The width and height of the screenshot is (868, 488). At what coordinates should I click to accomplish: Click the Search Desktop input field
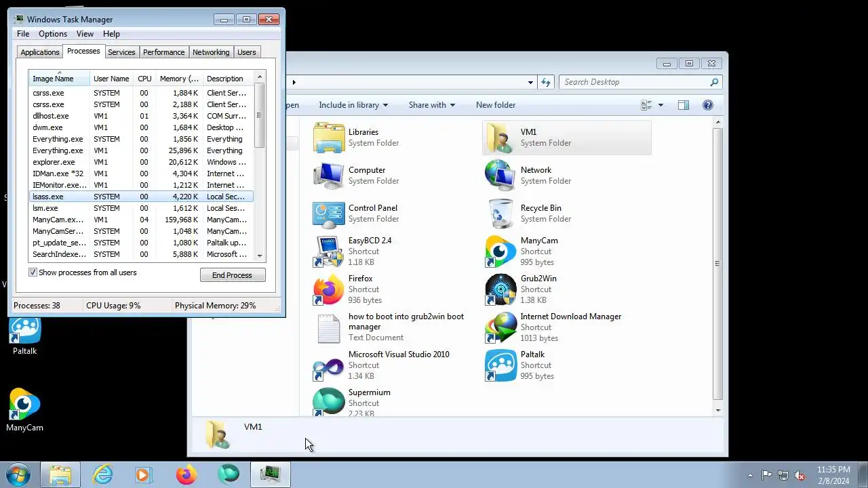(x=633, y=82)
